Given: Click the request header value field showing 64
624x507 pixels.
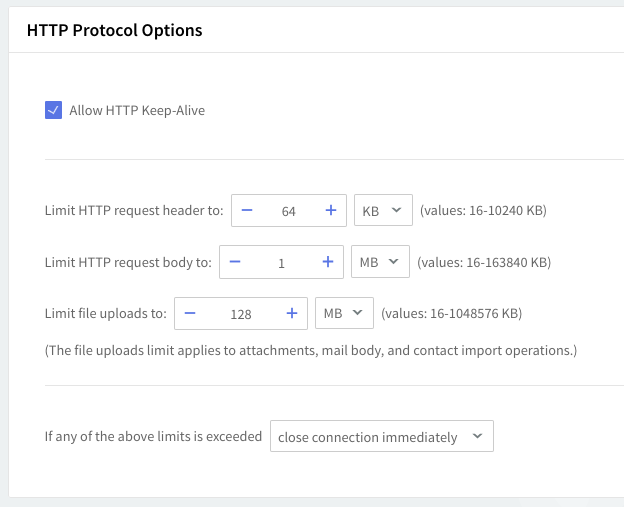Looking at the screenshot, I should (x=289, y=211).
